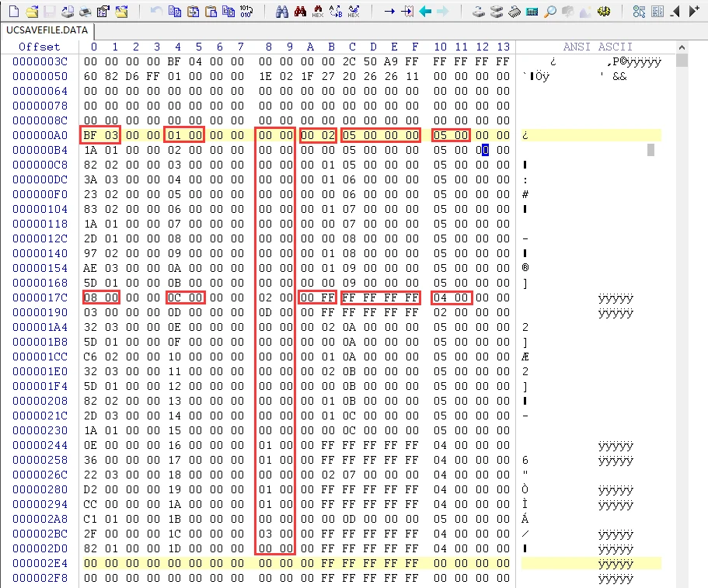708x588 pixels.
Task: Select offset row 000002E4
Action: pos(40,563)
